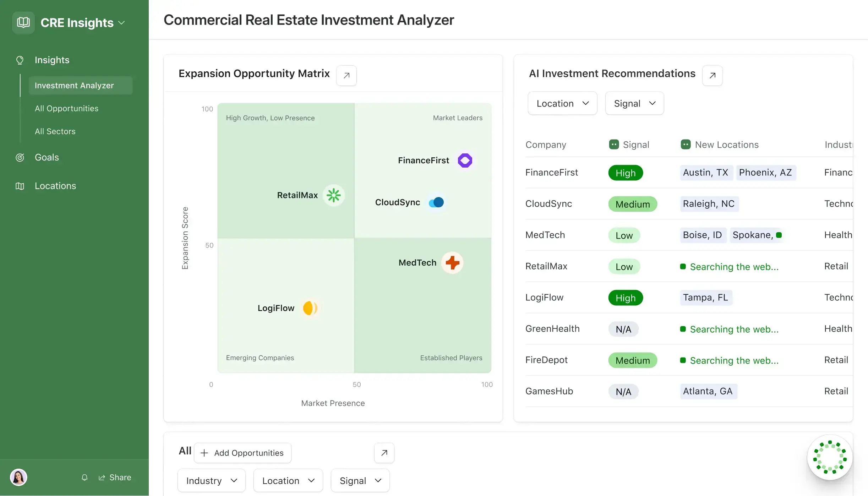The image size is (868, 496).
Task: Click the LogiFlow yellow icon on matrix
Action: [x=310, y=308]
